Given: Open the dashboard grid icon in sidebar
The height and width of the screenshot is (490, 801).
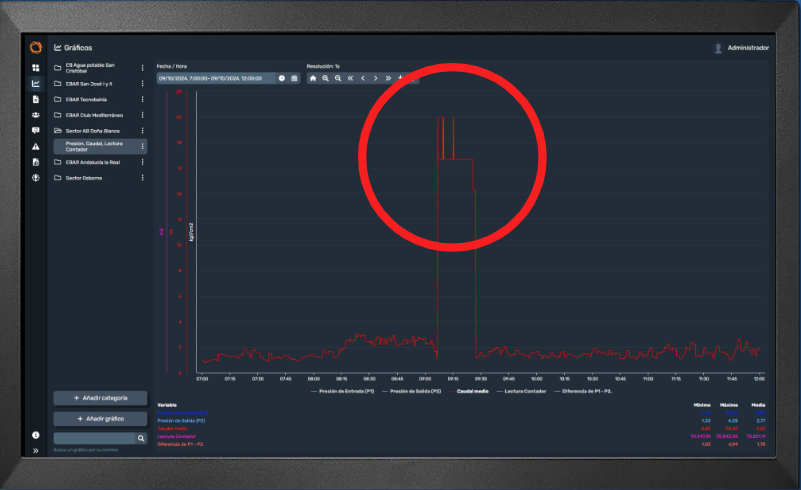Looking at the screenshot, I should click(36, 68).
